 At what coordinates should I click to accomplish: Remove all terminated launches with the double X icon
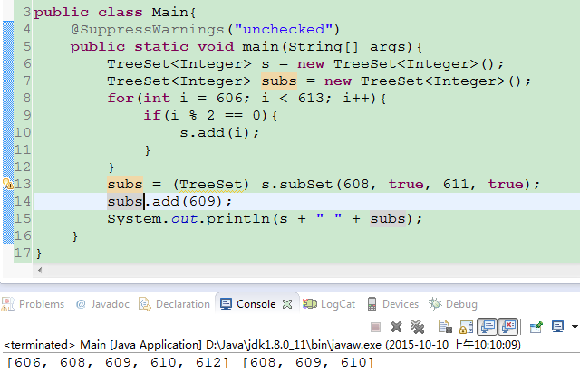click(x=417, y=327)
